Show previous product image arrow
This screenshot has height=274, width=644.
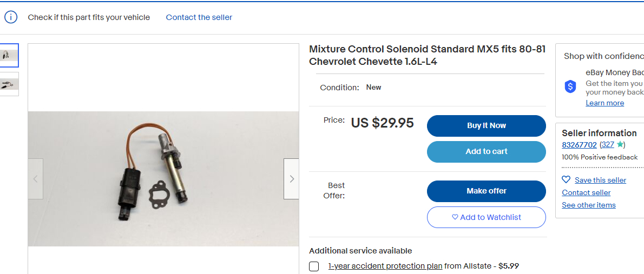pyautogui.click(x=36, y=179)
